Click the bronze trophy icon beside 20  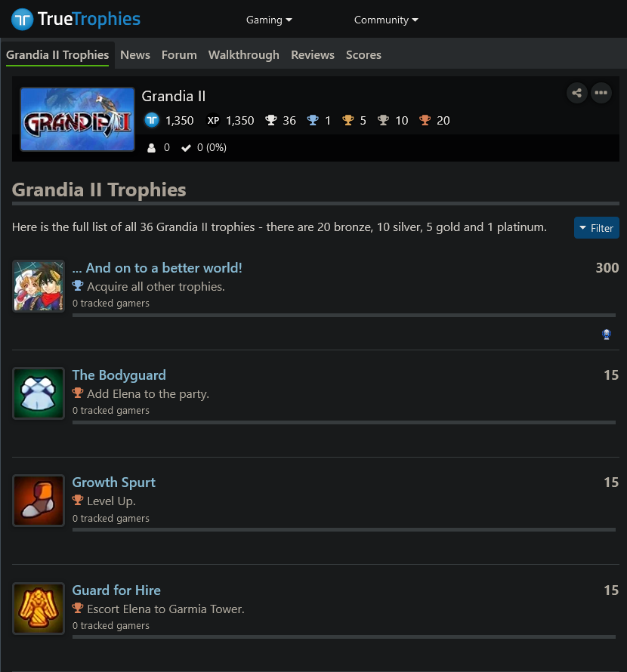(x=425, y=120)
